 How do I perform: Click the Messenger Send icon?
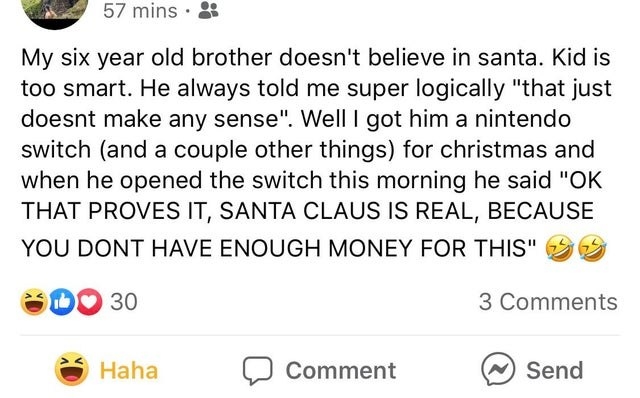(x=498, y=369)
